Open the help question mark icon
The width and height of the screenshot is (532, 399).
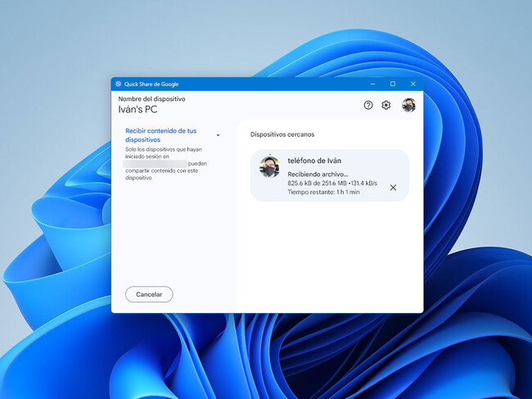coord(368,105)
